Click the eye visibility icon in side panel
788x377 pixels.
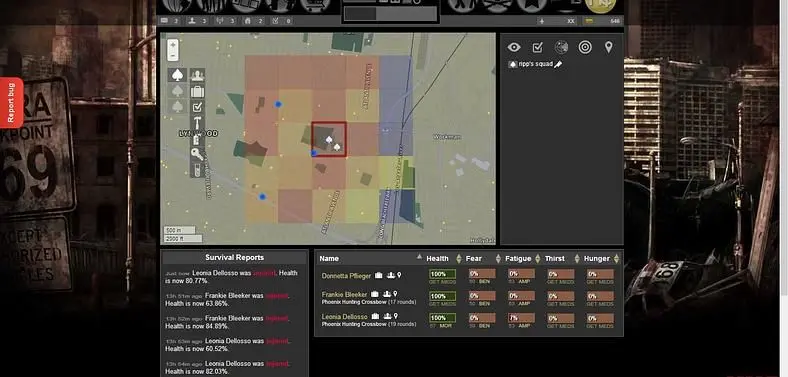514,47
